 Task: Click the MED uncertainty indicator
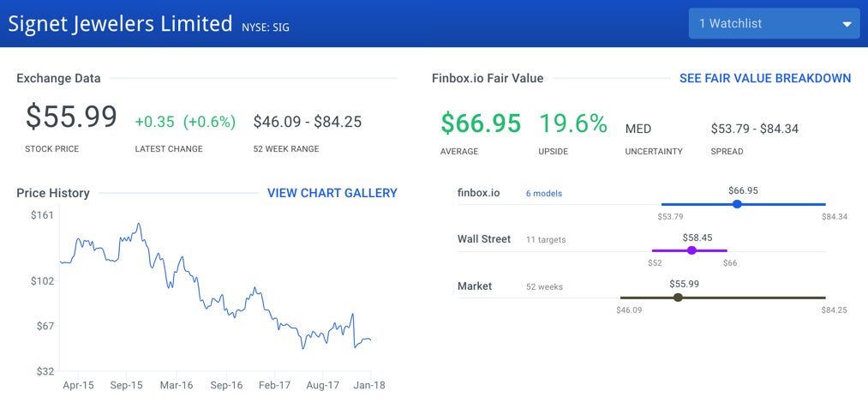point(638,129)
